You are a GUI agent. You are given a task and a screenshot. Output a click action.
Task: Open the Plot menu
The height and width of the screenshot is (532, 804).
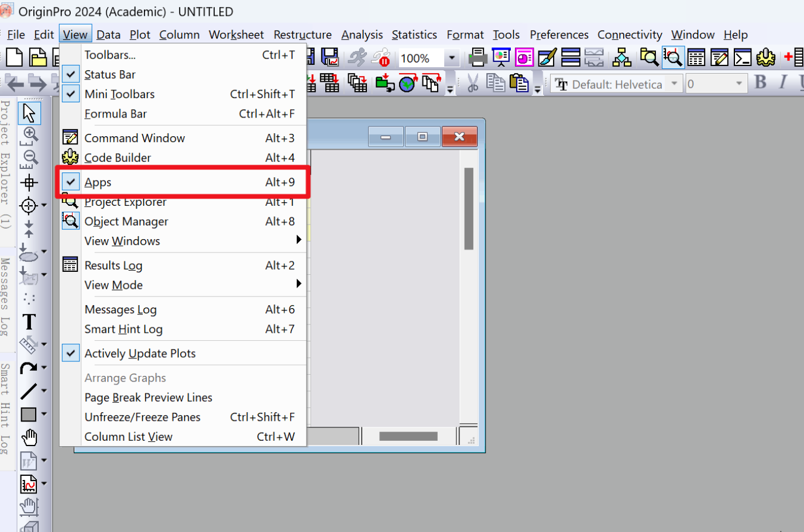tap(140, 34)
